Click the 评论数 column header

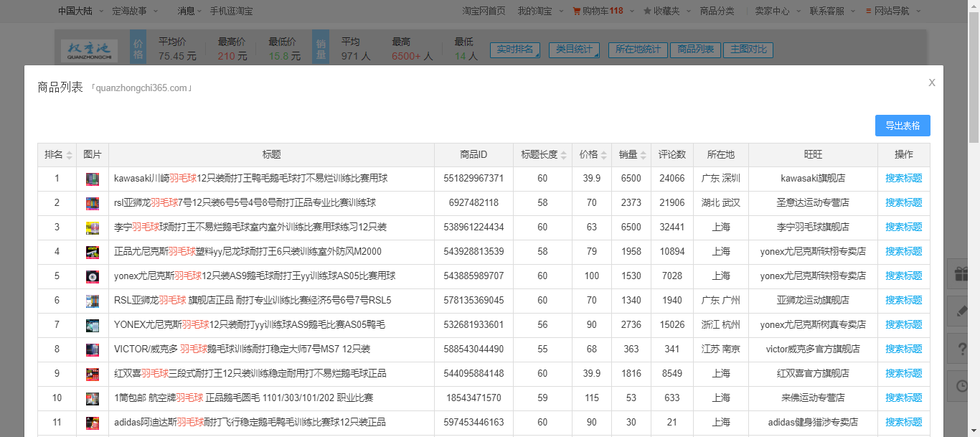click(672, 155)
